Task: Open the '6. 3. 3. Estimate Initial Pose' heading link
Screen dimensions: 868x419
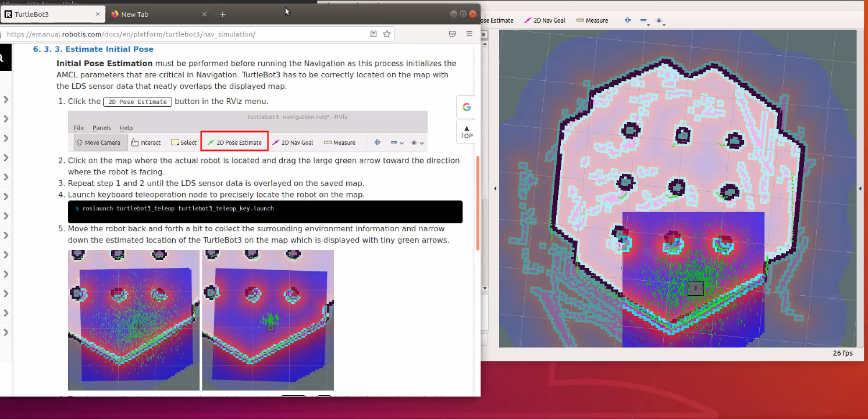Action: coord(93,49)
